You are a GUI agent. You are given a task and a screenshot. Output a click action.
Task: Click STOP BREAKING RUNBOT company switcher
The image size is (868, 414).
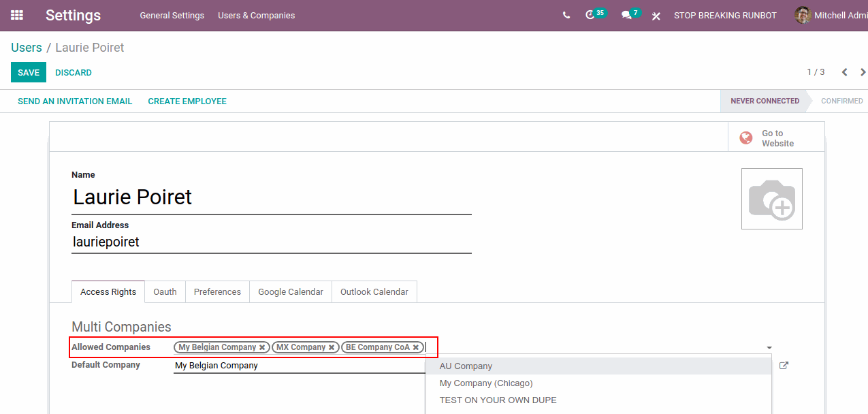click(725, 16)
